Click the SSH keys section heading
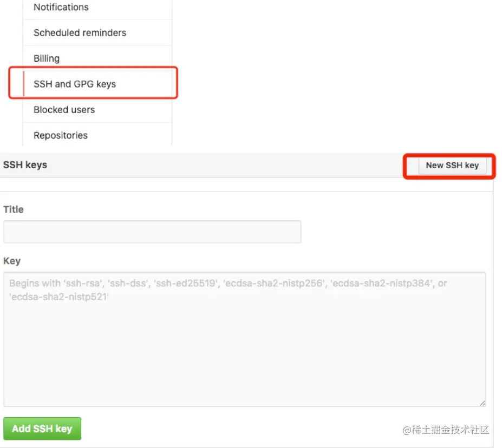The image size is (502, 448). click(25, 165)
